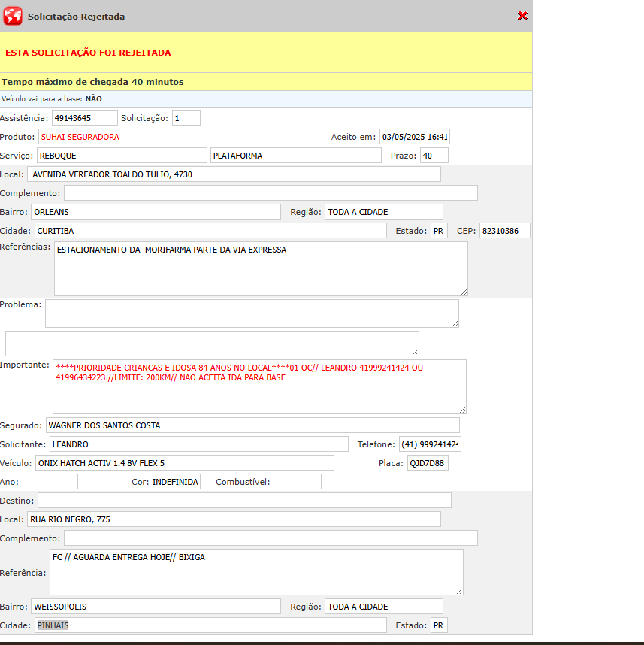Click the PLATAFORMA service type field

295,156
